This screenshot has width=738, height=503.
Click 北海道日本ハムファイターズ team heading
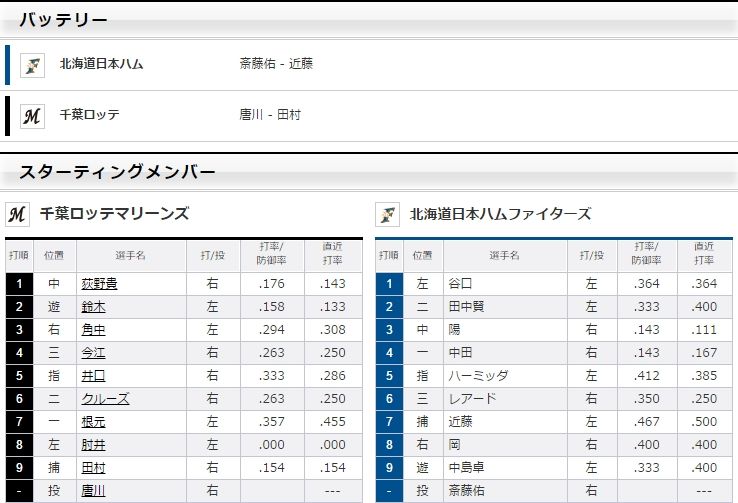500,214
